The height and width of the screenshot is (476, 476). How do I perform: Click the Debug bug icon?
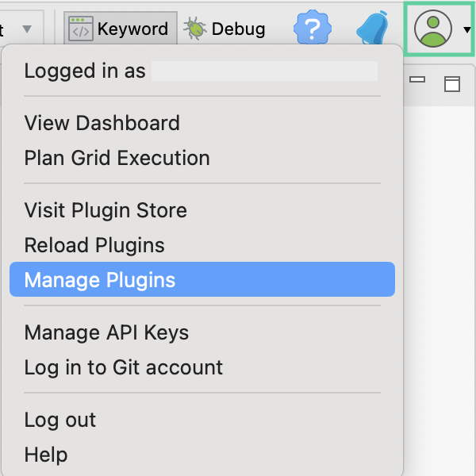(194, 29)
